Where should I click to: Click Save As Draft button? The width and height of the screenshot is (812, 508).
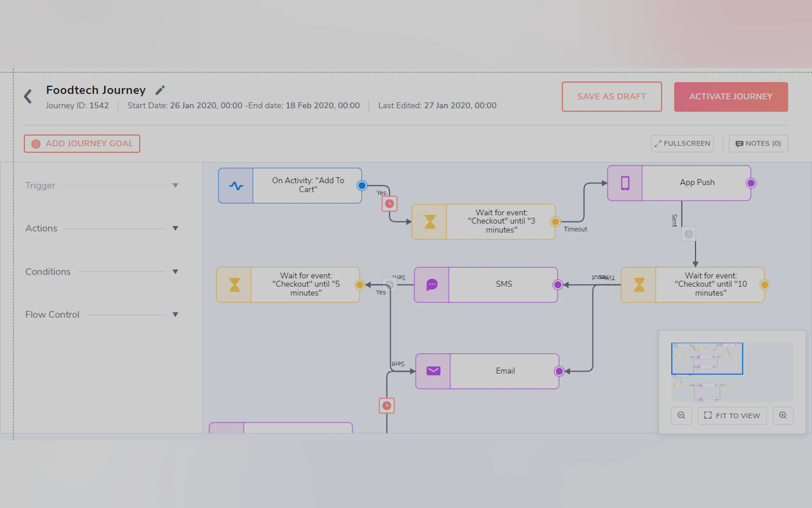(611, 97)
